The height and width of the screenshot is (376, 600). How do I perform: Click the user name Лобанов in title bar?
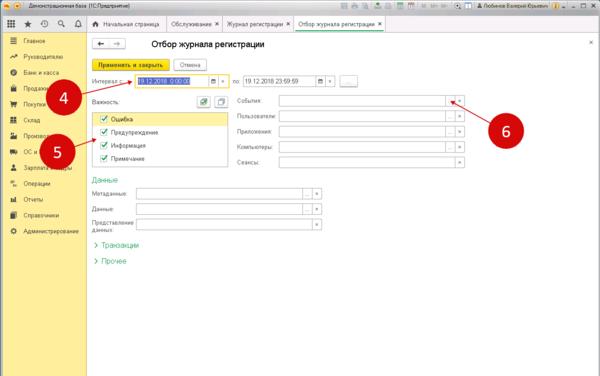pos(513,6)
